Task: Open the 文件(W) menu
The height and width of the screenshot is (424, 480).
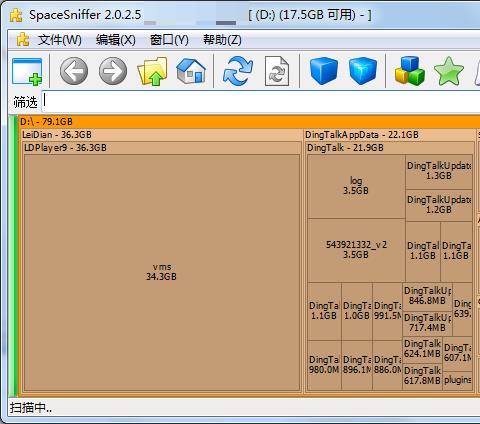Action: 60,40
